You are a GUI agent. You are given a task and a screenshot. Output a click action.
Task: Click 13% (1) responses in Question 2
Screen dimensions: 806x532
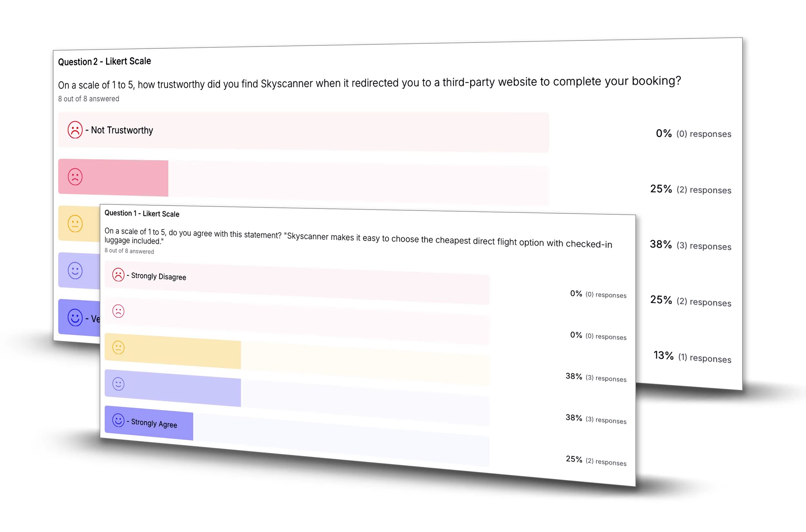click(x=693, y=357)
